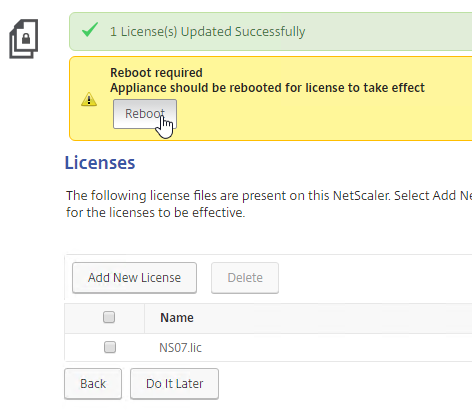Select the NS07.lic license file entry

[180, 348]
